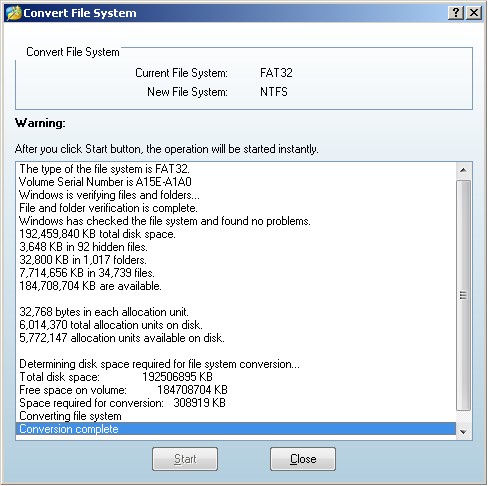Image resolution: width=488 pixels, height=486 pixels.
Task: Click the log scrollbar down arrow
Action: (x=463, y=432)
